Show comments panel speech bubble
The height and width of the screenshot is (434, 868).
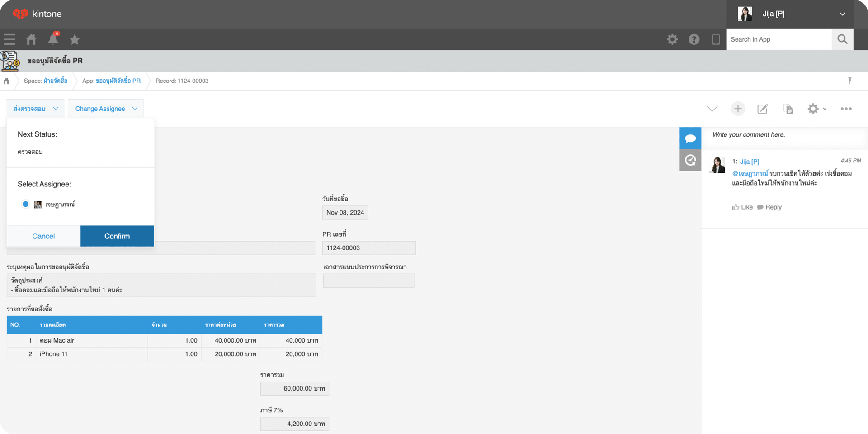(x=690, y=138)
